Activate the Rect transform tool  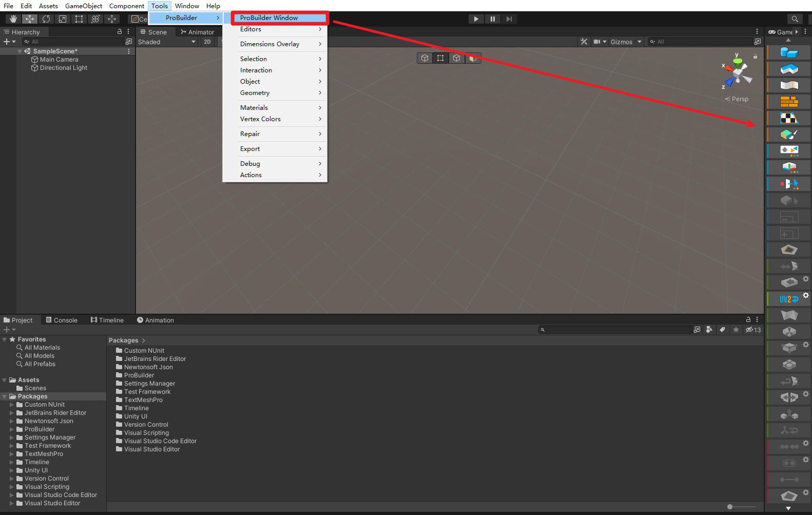pyautogui.click(x=79, y=19)
